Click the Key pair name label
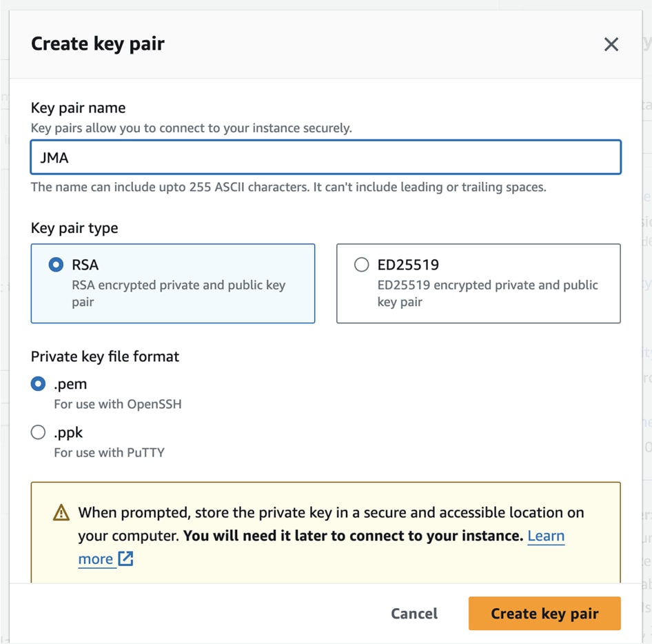 click(78, 108)
